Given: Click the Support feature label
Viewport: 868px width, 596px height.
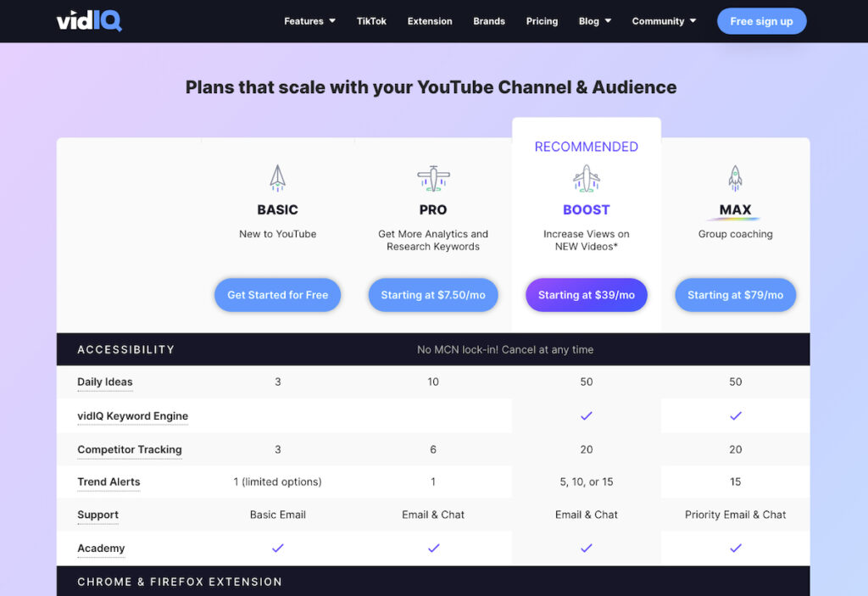Looking at the screenshot, I should pyautogui.click(x=98, y=515).
